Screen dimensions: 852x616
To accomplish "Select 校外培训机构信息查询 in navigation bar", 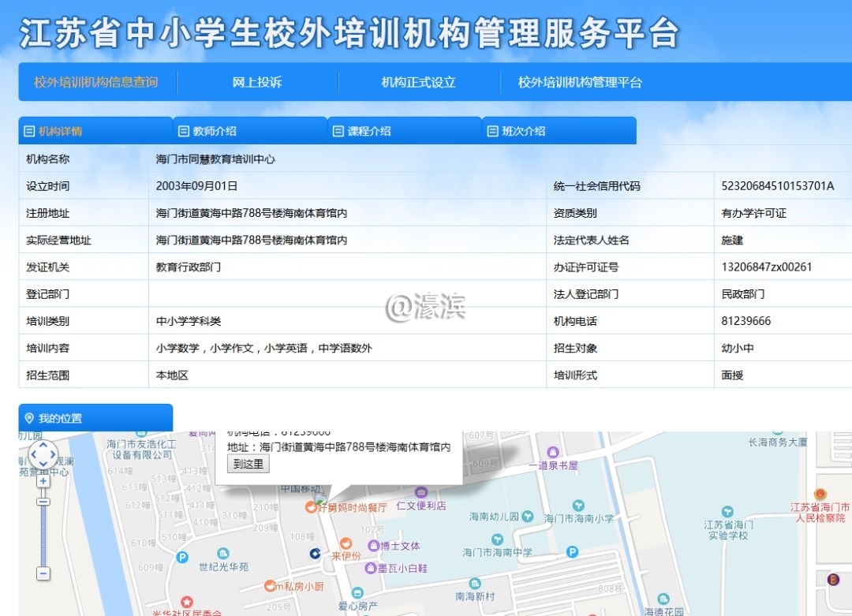I will click(x=95, y=82).
